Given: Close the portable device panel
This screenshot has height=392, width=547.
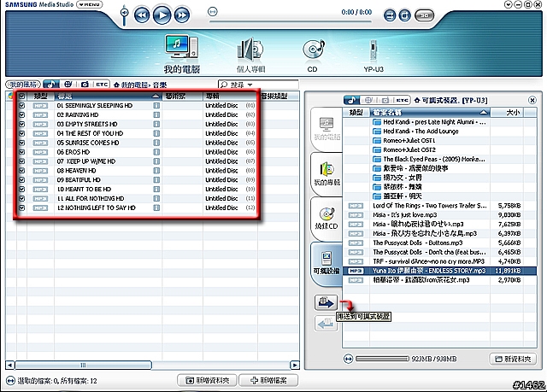Looking at the screenshot, I should pos(532,101).
